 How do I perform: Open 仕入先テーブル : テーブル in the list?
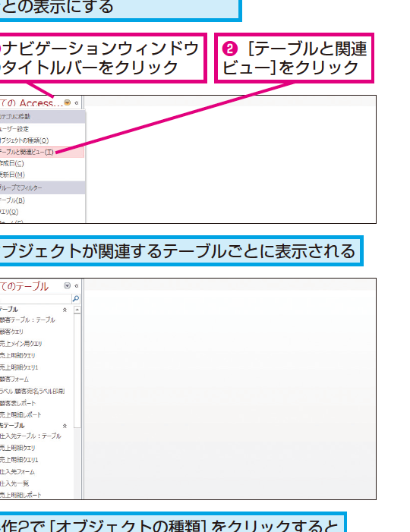tap(30, 436)
